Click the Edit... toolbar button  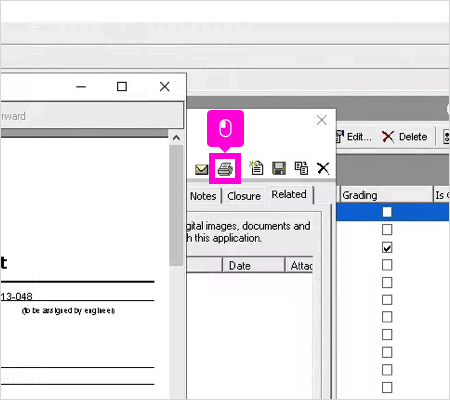pyautogui.click(x=354, y=137)
